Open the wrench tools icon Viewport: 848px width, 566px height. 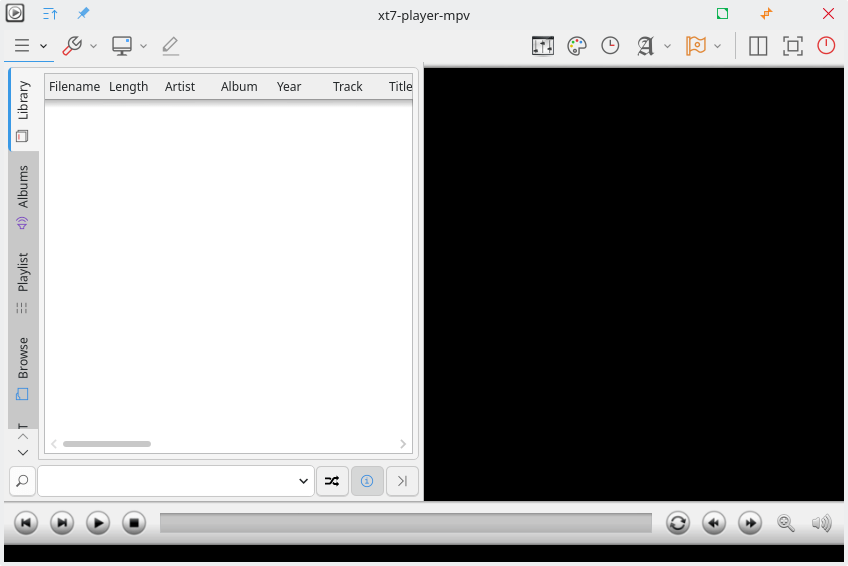click(x=72, y=45)
